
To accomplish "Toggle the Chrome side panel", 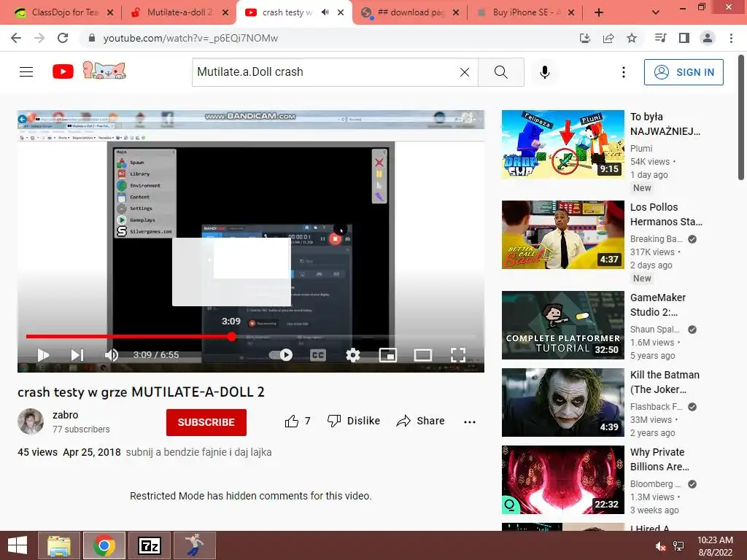I will pos(684,38).
